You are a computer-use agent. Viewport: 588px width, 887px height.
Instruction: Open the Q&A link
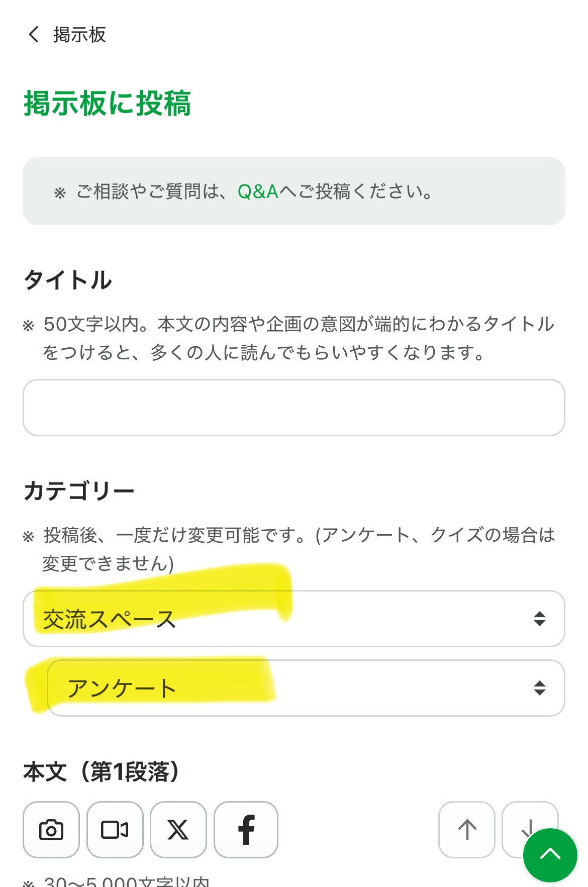(x=258, y=191)
